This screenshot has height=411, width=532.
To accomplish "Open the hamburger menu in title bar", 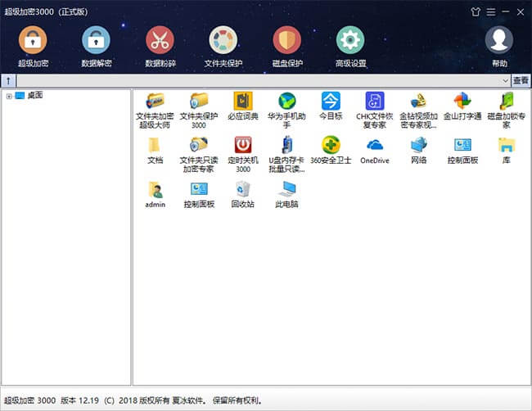I will coord(491,12).
